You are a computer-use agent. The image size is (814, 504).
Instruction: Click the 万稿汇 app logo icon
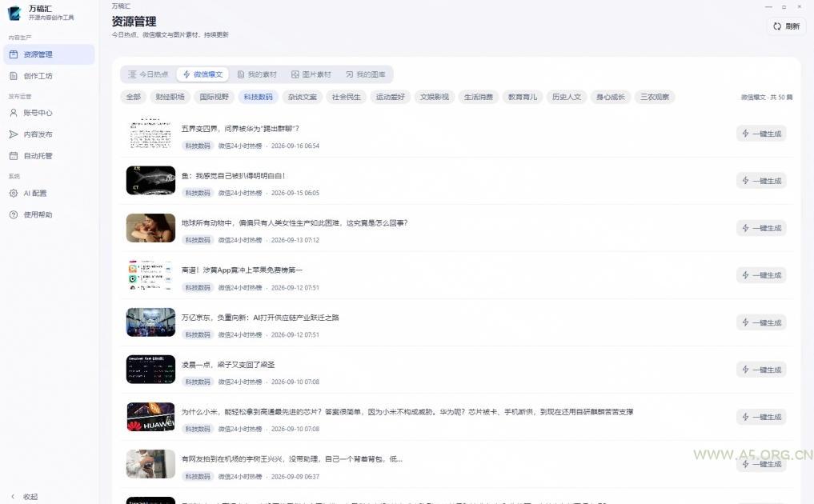pyautogui.click(x=14, y=13)
